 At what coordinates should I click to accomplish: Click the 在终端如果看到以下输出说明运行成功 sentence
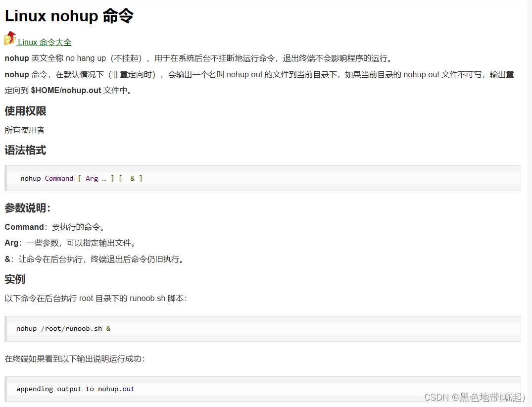click(74, 358)
